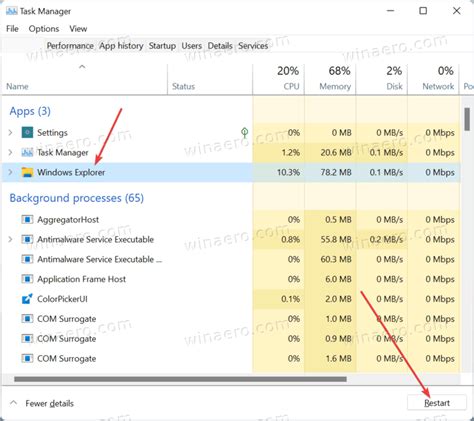Click the Restart button

point(437,403)
